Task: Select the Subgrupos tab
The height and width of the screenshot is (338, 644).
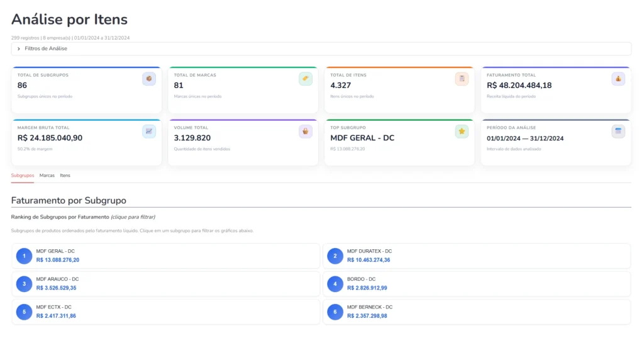Action: click(x=23, y=176)
